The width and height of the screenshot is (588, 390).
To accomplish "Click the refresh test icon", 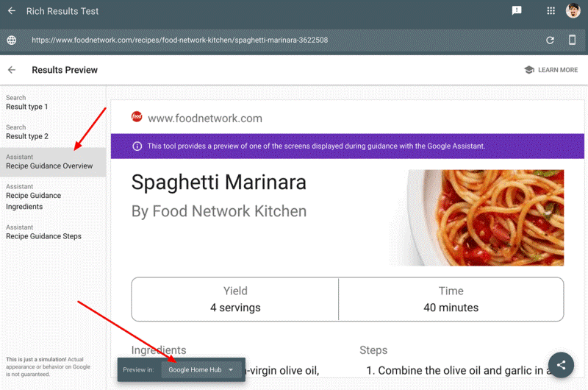I will 550,40.
